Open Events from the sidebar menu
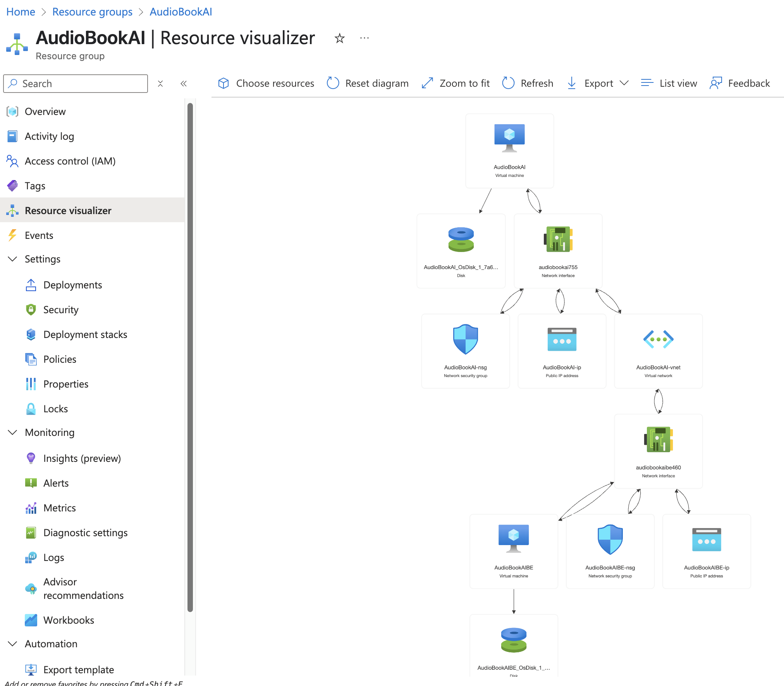 point(39,235)
